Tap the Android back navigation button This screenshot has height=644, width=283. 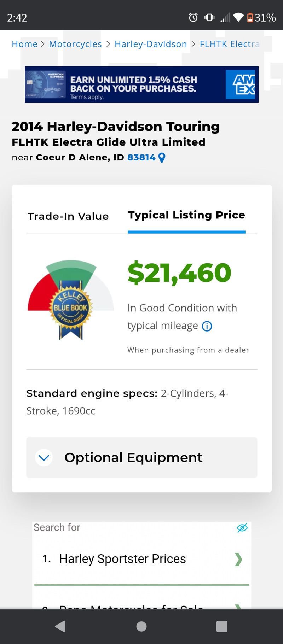click(x=60, y=626)
